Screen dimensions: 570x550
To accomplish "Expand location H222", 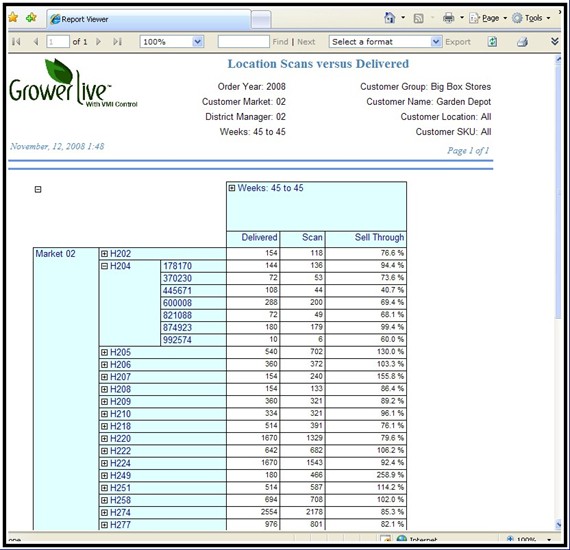I will (x=104, y=451).
